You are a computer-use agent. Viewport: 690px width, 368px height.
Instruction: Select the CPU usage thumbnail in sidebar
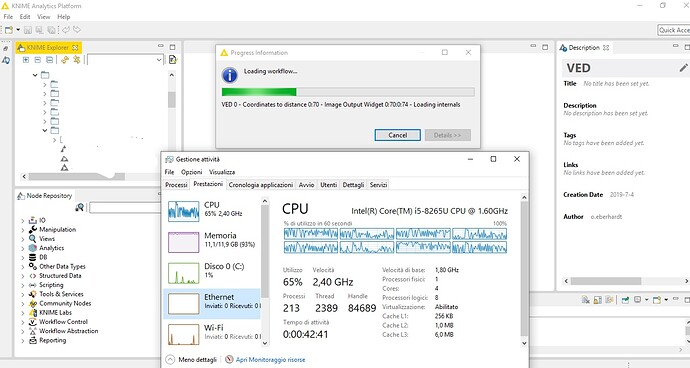[x=184, y=211]
